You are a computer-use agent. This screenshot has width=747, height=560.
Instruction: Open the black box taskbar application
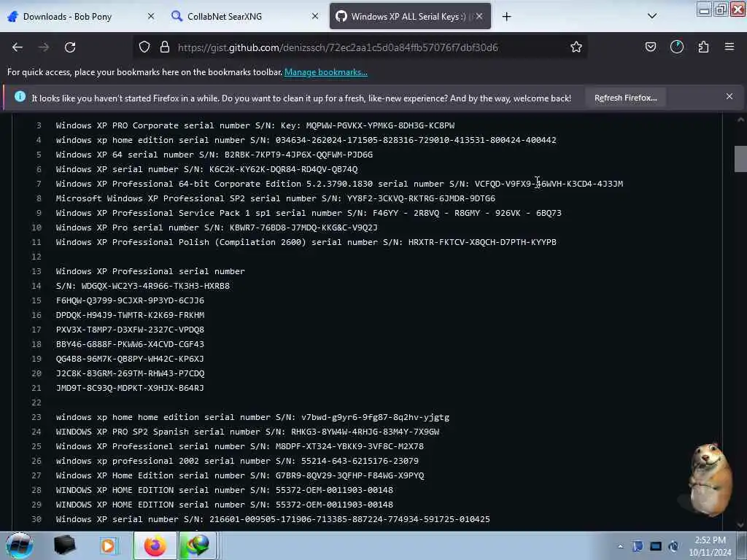[64, 545]
